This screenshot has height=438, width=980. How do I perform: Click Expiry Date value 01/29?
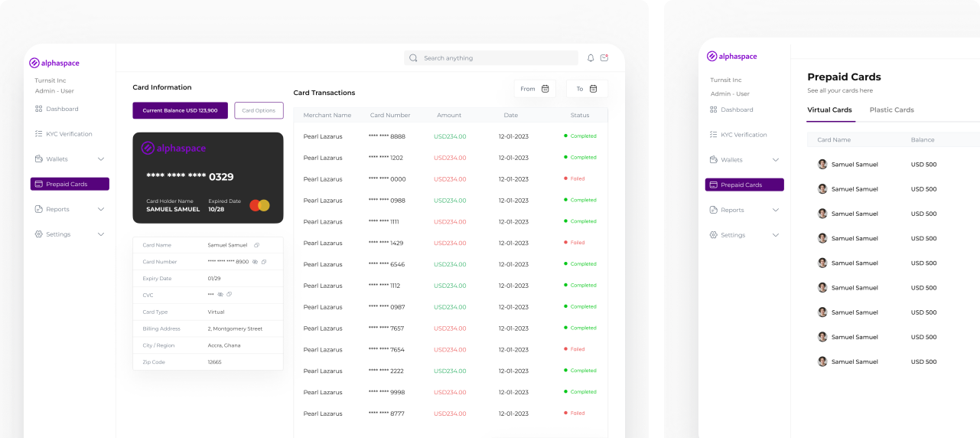[214, 279]
